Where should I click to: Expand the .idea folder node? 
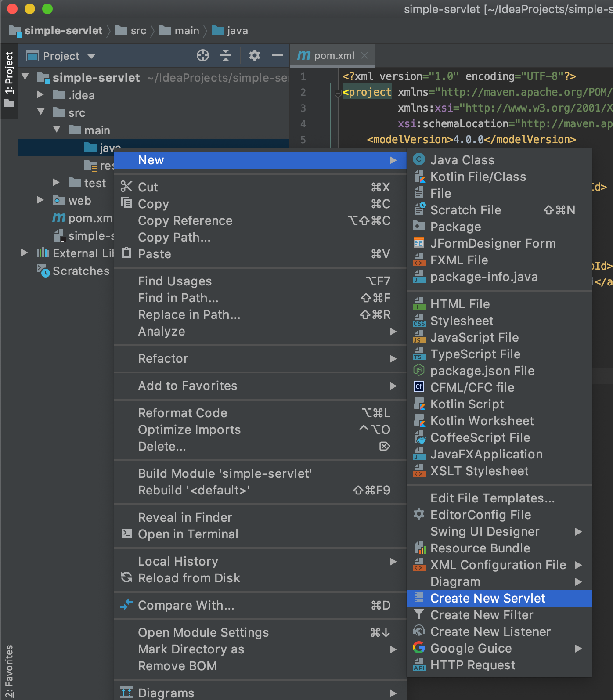tap(41, 94)
